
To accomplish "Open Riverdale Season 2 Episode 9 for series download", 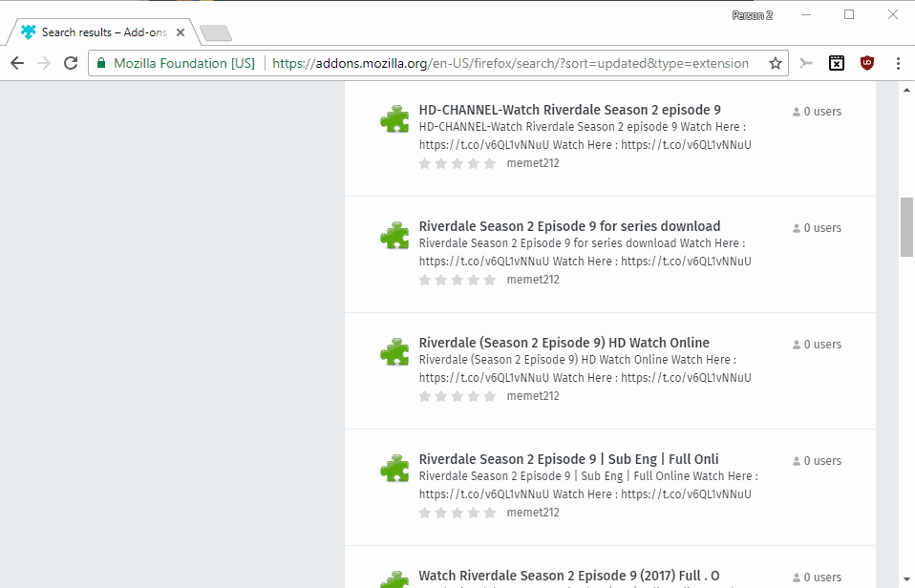I will click(569, 225).
